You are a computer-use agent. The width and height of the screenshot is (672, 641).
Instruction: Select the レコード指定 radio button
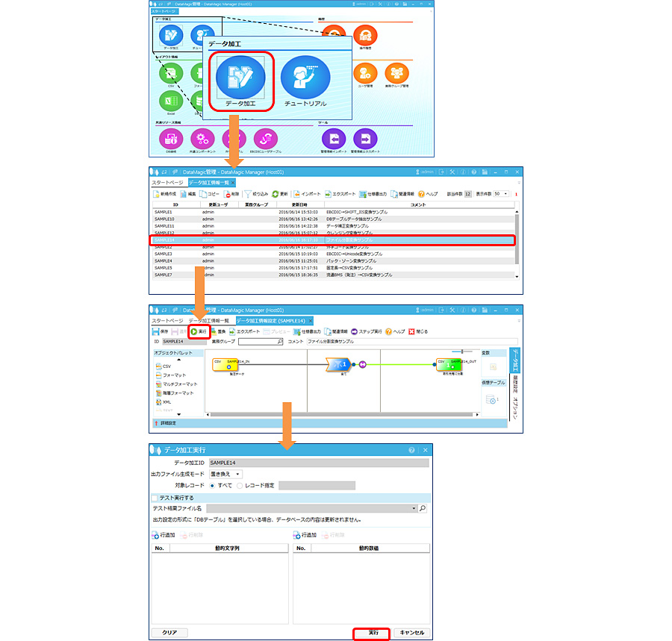pos(240,485)
